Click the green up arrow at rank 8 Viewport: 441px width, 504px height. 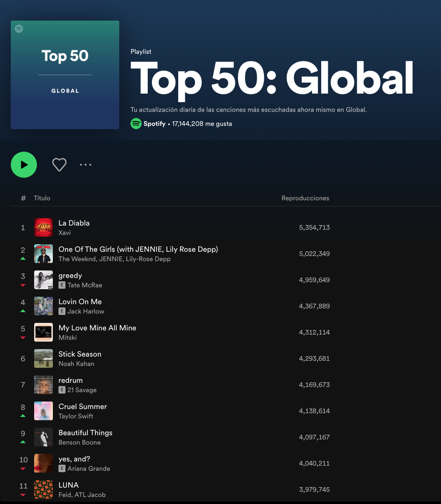pos(23,416)
